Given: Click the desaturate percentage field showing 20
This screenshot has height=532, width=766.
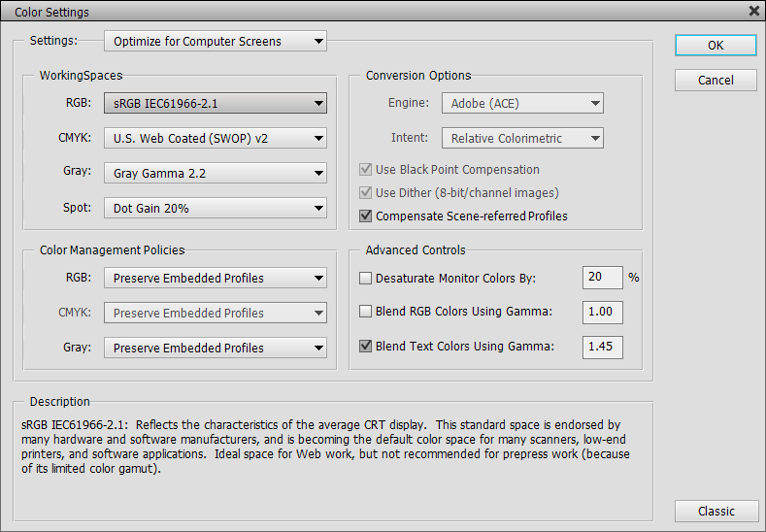Looking at the screenshot, I should pyautogui.click(x=602, y=278).
